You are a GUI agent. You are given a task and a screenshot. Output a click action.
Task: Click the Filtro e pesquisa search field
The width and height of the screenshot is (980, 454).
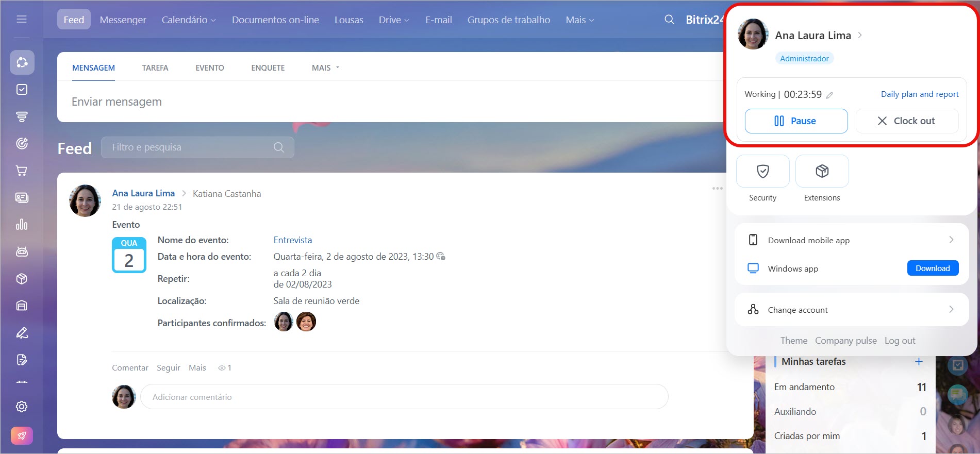point(191,147)
